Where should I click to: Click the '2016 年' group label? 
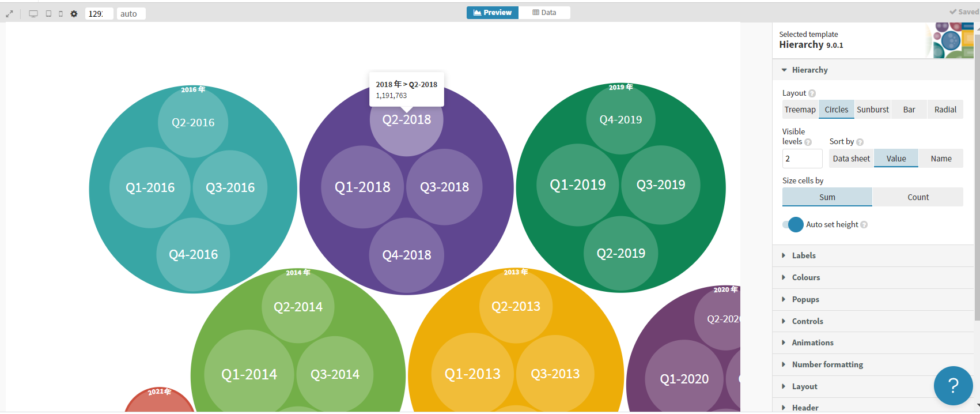tap(193, 89)
